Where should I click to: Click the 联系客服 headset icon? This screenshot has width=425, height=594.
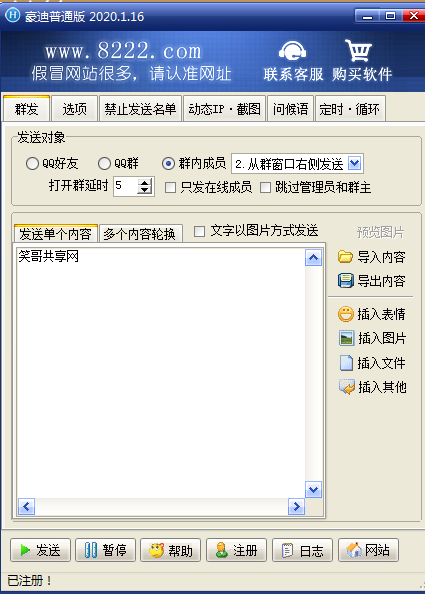pos(292,51)
